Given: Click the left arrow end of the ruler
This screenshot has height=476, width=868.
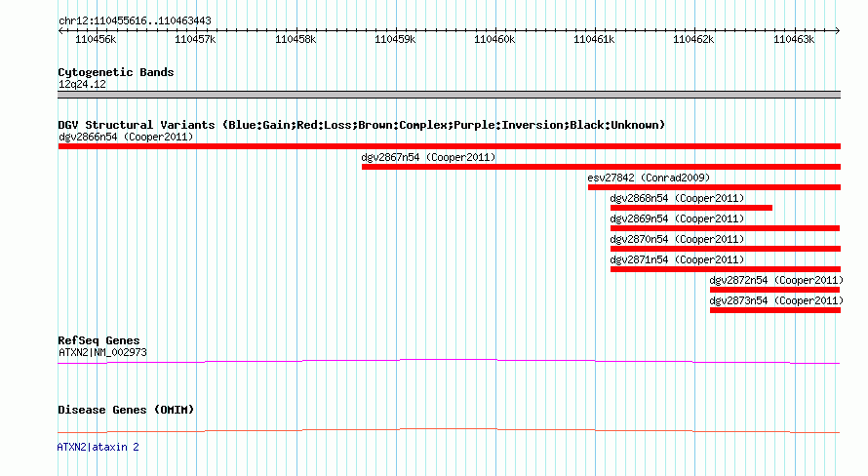Looking at the screenshot, I should coord(60,31).
